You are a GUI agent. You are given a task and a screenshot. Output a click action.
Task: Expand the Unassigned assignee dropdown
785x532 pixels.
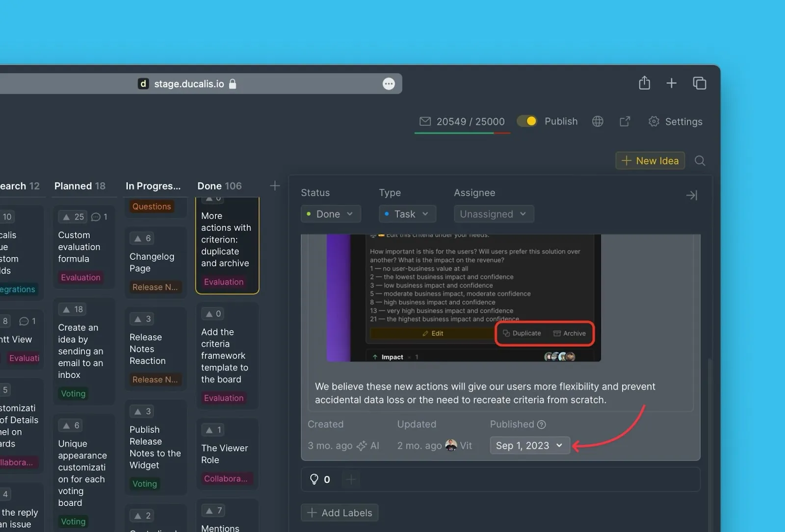coord(493,214)
